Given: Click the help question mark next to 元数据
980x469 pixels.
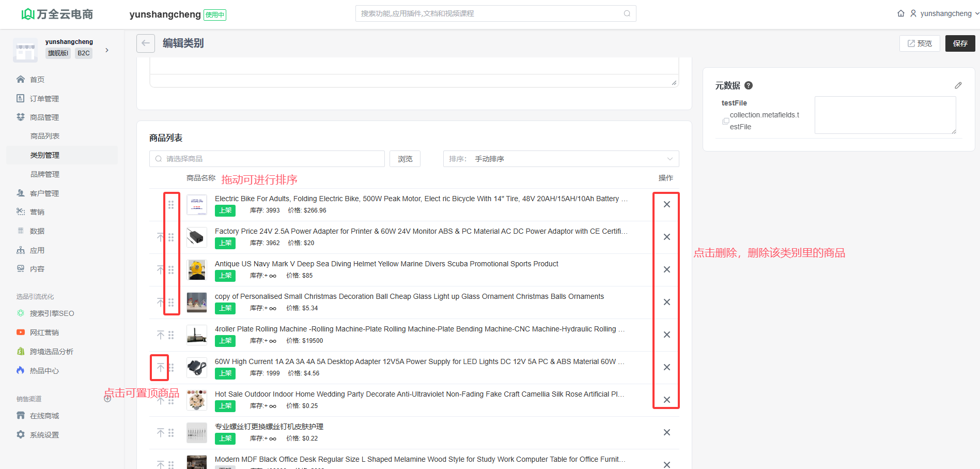Looking at the screenshot, I should click(x=749, y=86).
